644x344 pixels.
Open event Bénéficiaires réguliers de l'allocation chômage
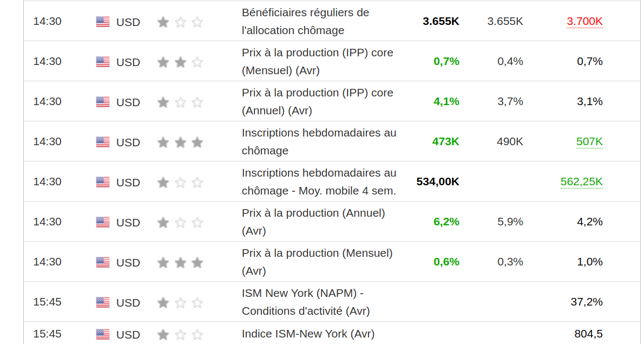[305, 21]
